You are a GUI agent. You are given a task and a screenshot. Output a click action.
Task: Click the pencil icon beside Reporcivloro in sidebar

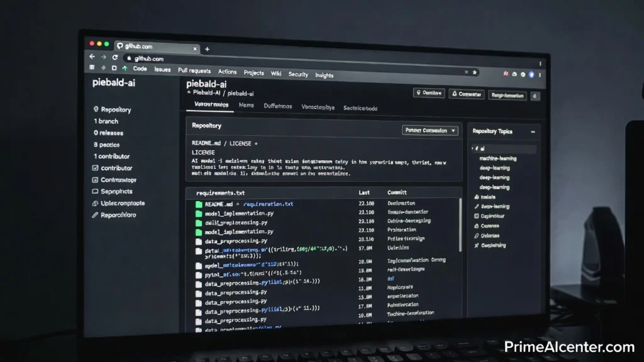(x=95, y=215)
